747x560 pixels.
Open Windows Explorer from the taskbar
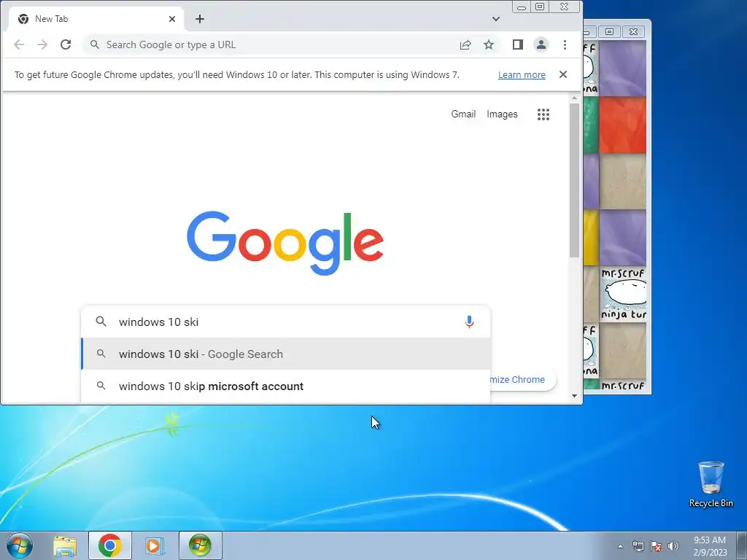pos(65,545)
